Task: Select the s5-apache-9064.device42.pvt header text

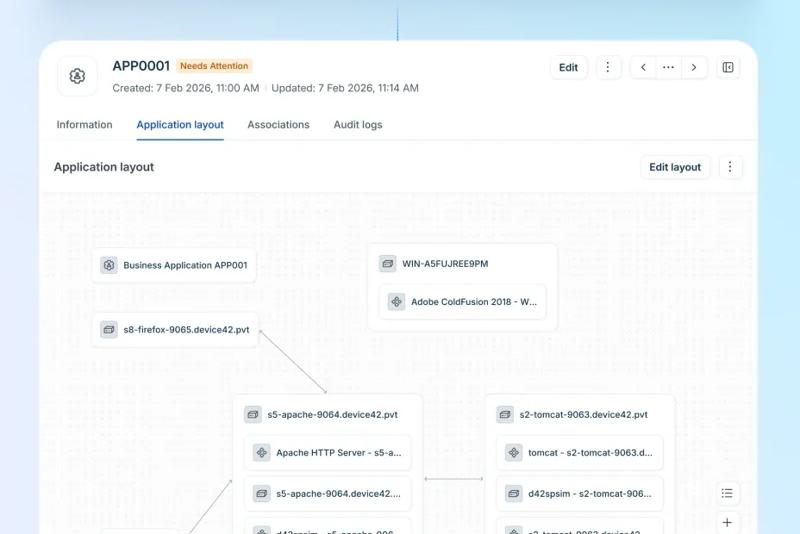Action: point(333,415)
